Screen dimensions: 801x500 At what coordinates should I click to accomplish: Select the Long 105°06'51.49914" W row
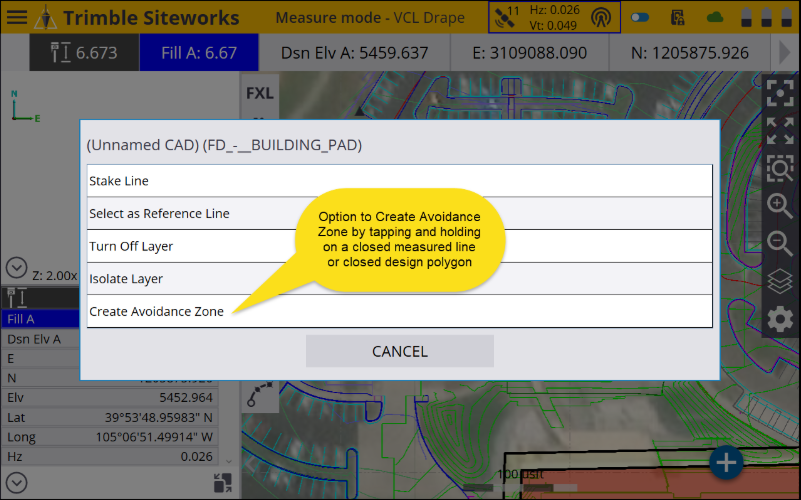point(110,437)
